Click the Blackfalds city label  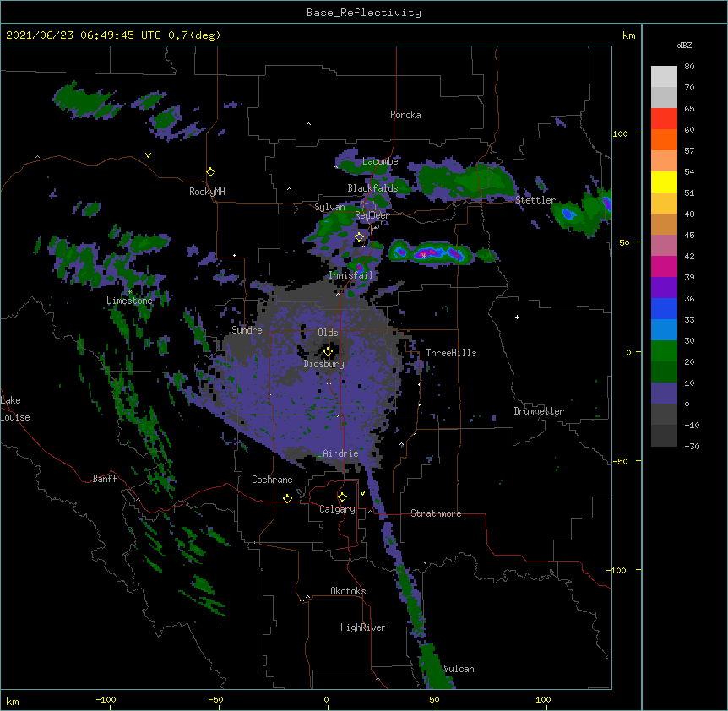pyautogui.click(x=372, y=188)
